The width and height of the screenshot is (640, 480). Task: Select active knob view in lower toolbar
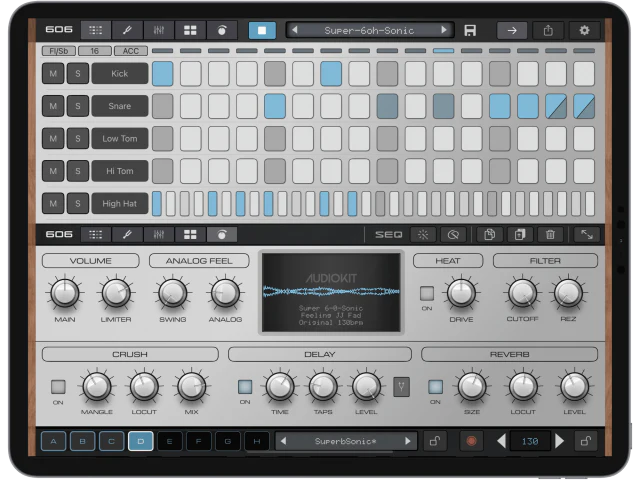point(222,234)
